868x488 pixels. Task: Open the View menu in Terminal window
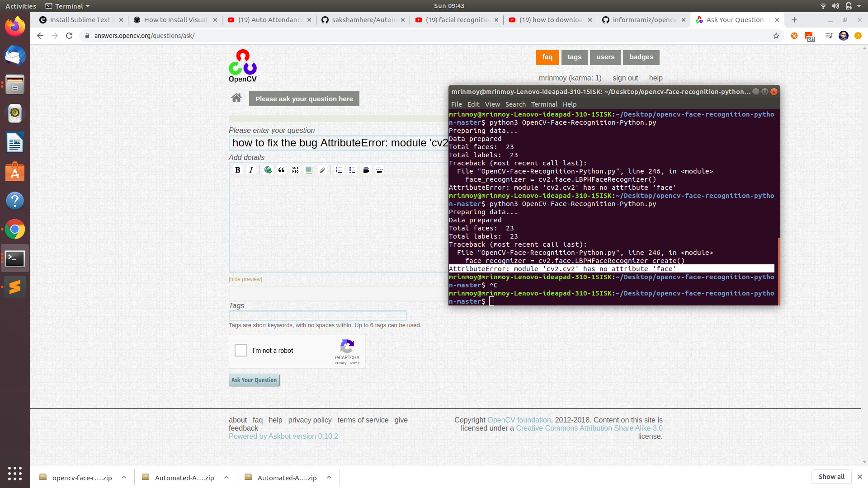tap(492, 104)
